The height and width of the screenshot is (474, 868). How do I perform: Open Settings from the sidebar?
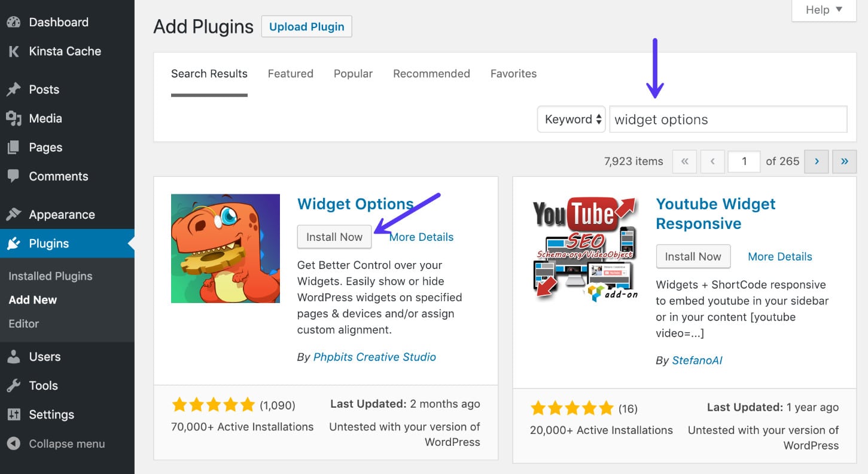click(13, 414)
